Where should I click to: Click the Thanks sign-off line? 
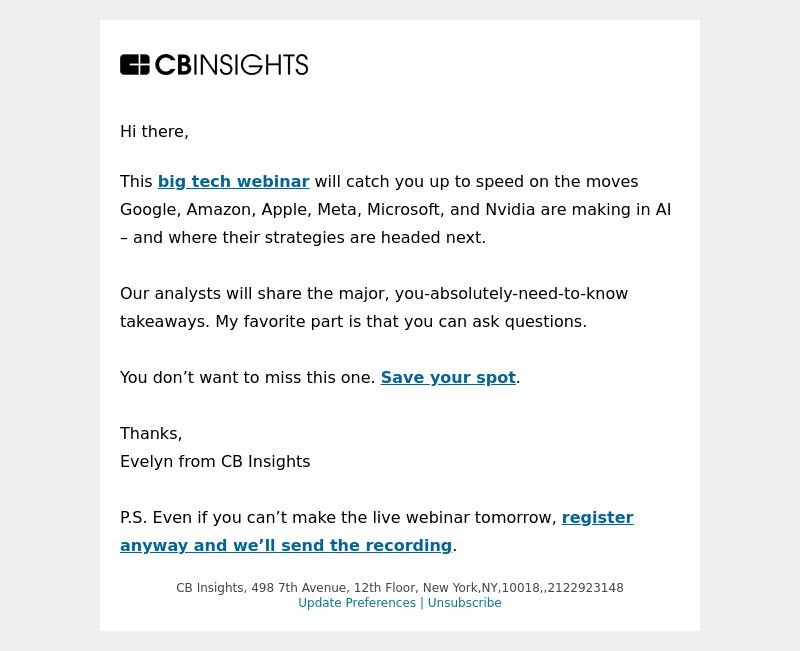click(x=151, y=434)
